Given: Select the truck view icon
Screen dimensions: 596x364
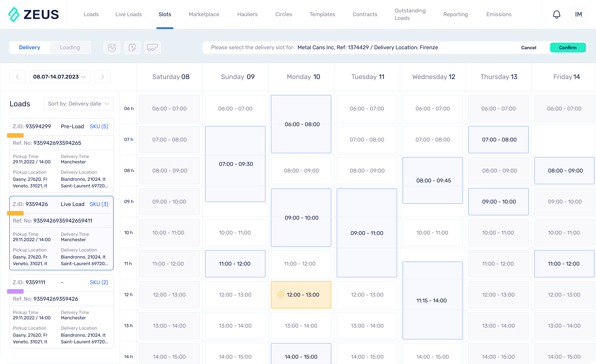Looking at the screenshot, I should pos(152,47).
